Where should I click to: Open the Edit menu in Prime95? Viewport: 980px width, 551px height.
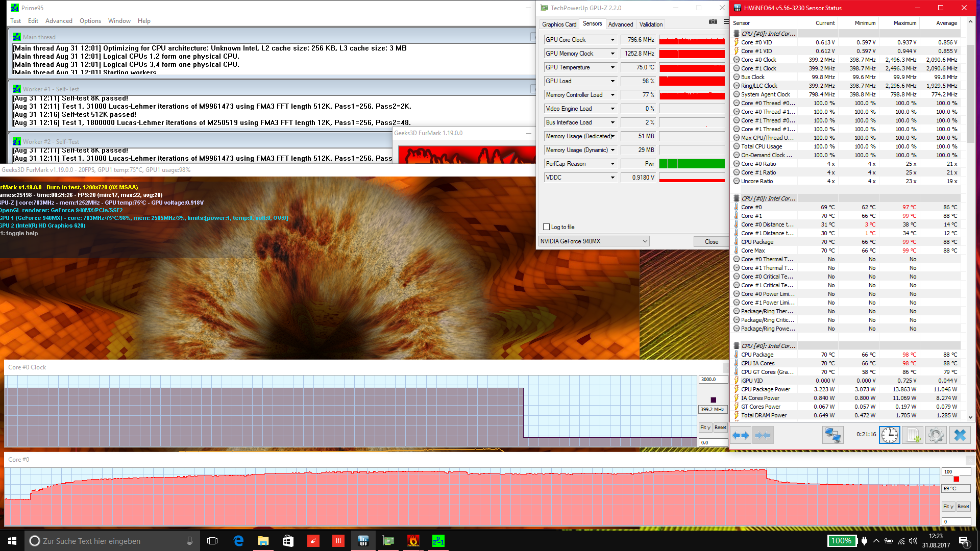[33, 21]
